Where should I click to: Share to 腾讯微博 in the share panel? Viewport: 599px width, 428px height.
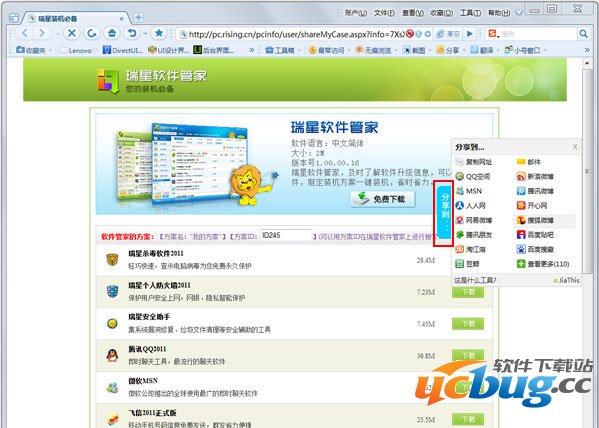535,191
